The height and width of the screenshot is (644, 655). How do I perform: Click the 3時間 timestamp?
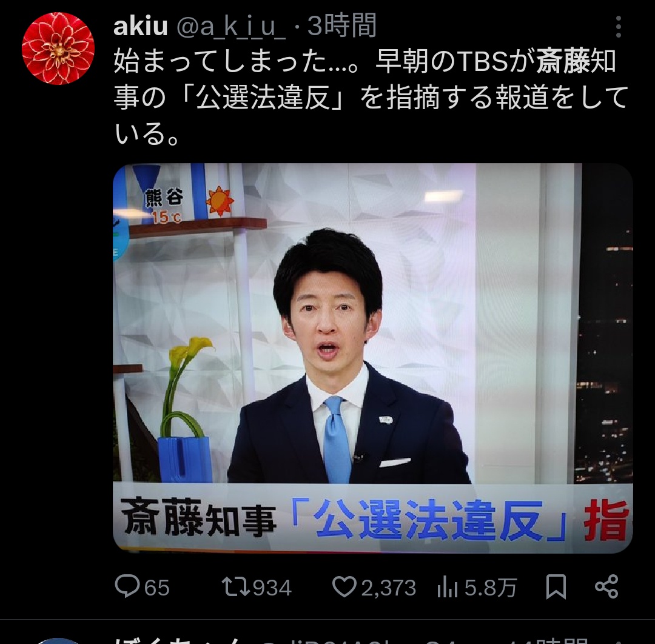[342, 25]
